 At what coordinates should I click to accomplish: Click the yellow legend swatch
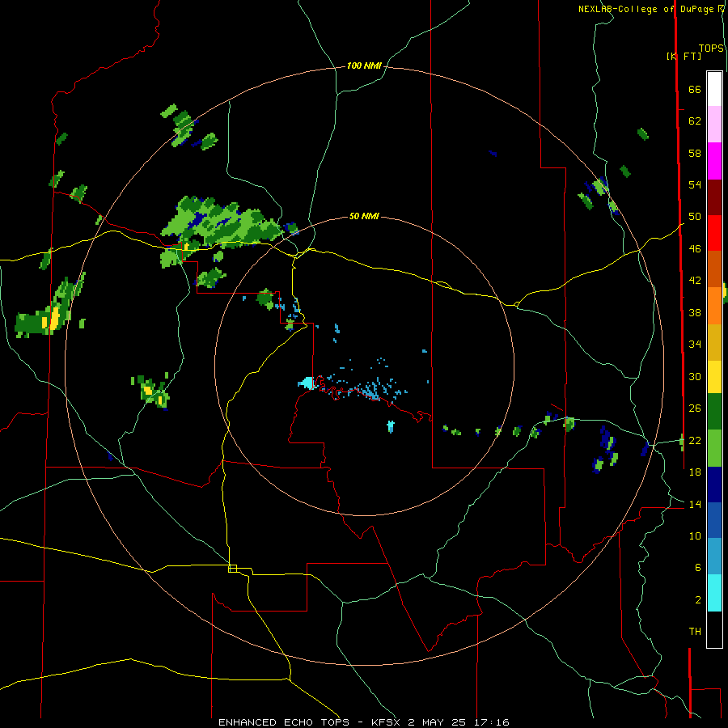714,377
